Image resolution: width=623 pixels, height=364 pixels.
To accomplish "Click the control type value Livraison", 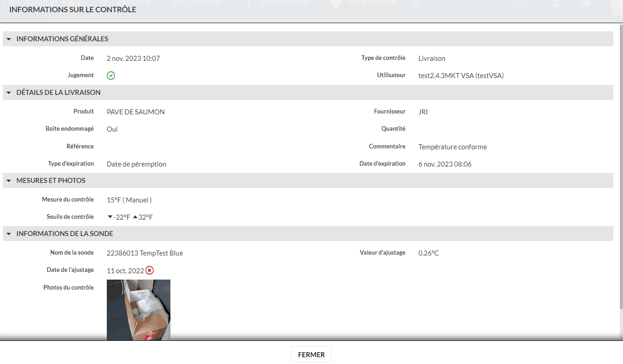I will point(432,59).
